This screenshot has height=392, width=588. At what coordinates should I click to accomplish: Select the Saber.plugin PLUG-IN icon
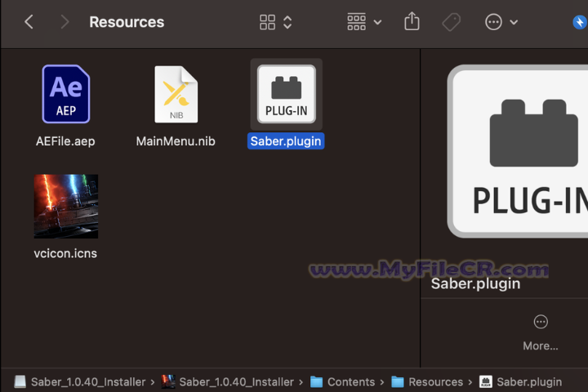(287, 94)
